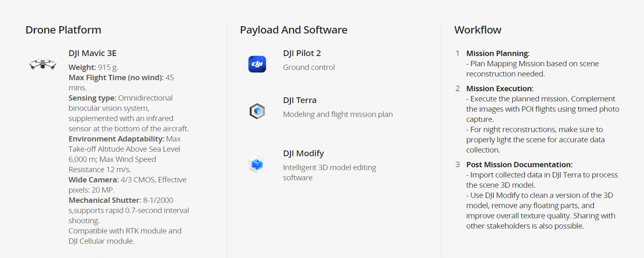Click the blue DJI Pilot 2 app icon
The image size is (644, 258).
257,64
